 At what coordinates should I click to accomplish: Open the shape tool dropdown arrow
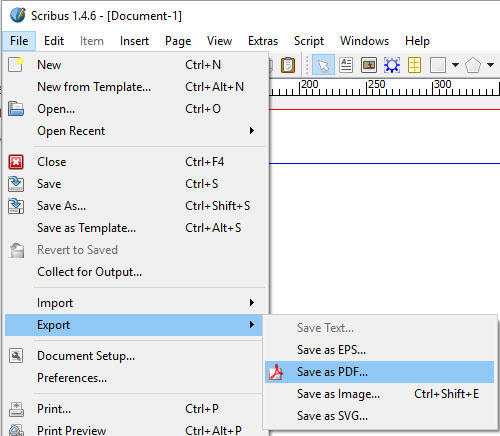coord(455,65)
